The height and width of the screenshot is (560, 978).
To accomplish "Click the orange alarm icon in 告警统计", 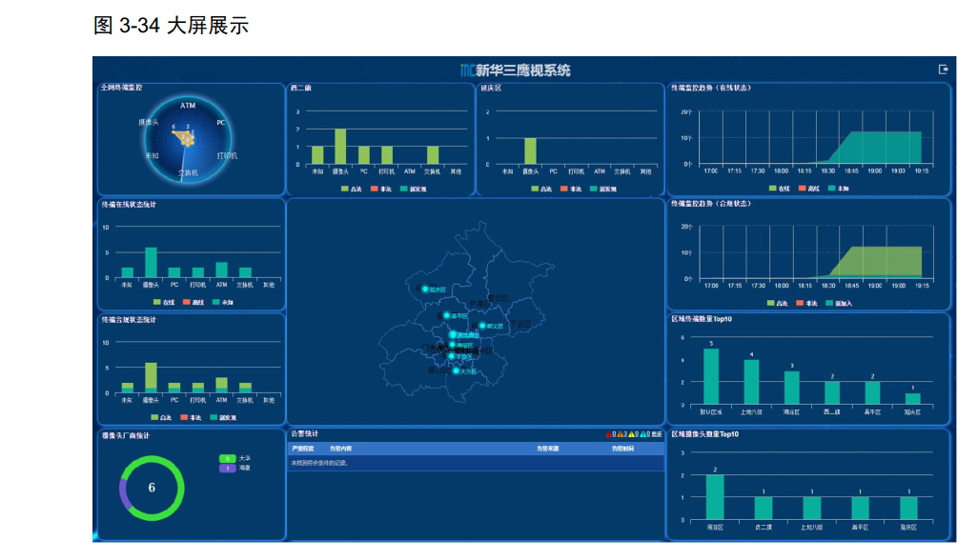I will tap(620, 434).
